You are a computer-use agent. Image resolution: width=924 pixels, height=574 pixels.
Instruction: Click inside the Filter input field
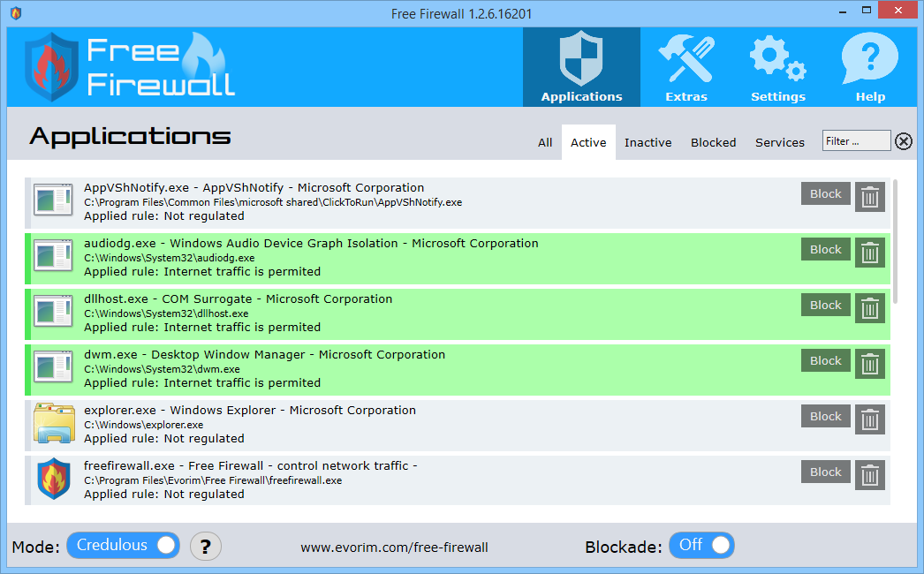855,140
